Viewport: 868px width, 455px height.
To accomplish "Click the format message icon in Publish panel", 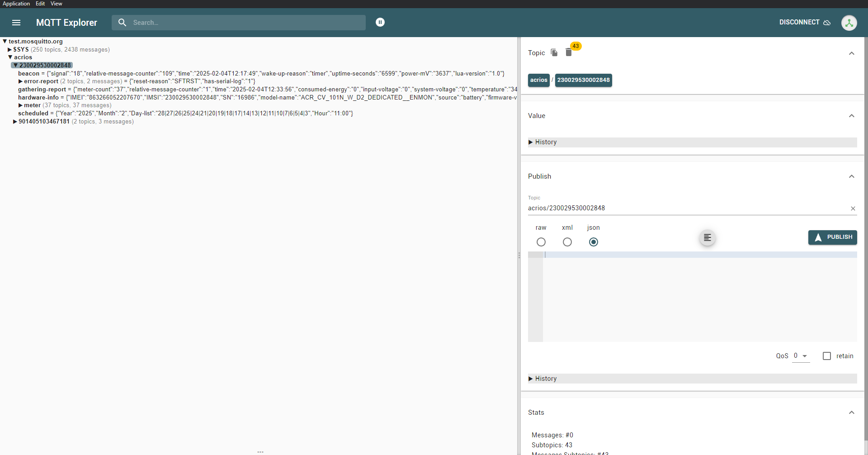I will [x=707, y=237].
